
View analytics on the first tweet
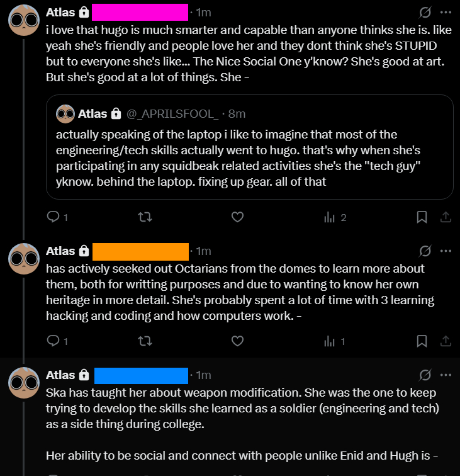pos(329,217)
